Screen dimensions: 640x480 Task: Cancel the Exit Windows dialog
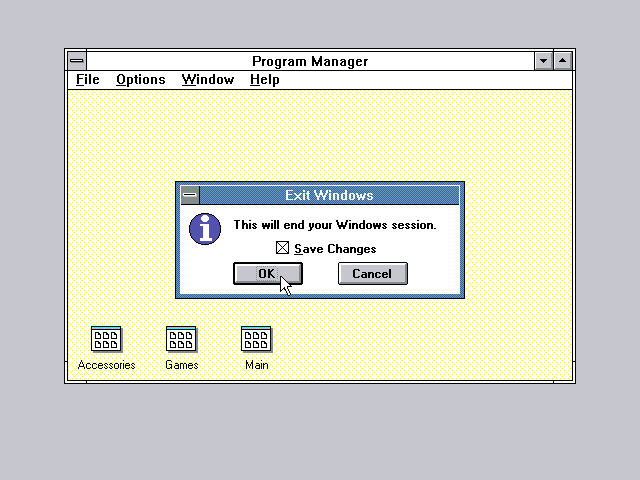pos(373,273)
